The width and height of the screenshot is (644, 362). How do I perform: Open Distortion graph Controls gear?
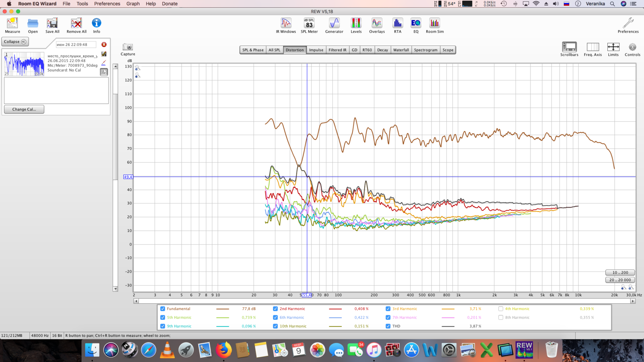[632, 49]
